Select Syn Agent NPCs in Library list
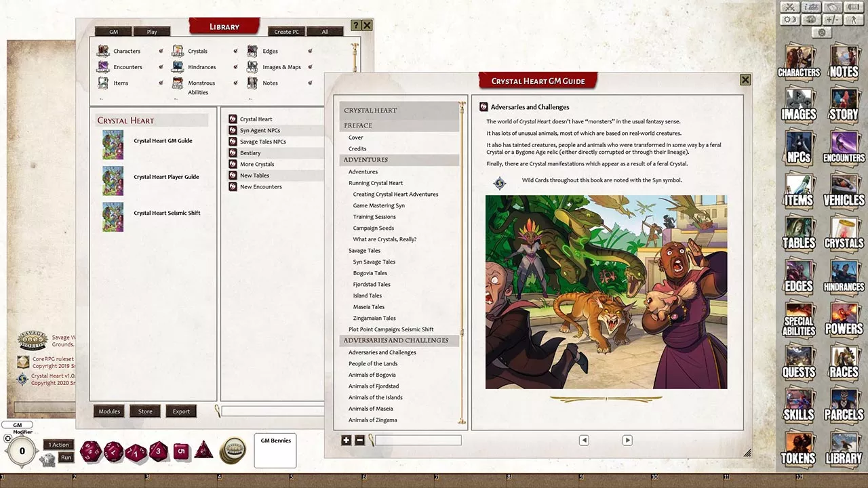Viewport: 868px width, 488px height. pos(260,130)
